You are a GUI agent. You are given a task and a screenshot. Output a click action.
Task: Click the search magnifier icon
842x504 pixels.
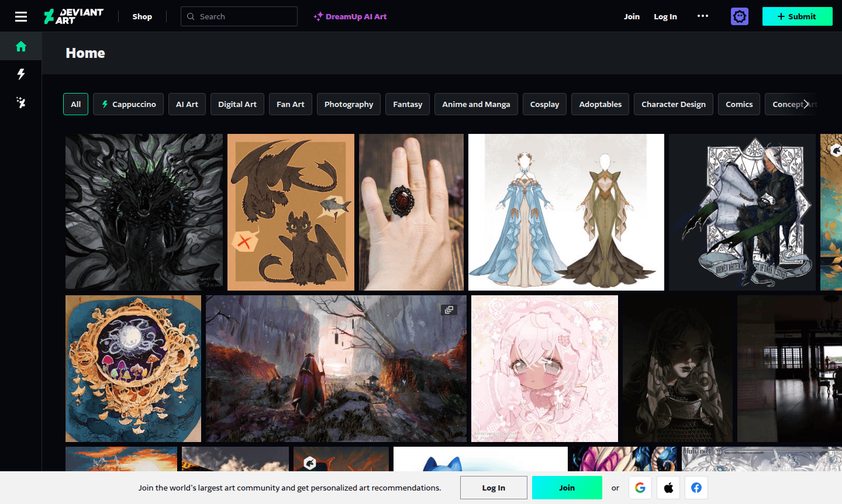191,16
